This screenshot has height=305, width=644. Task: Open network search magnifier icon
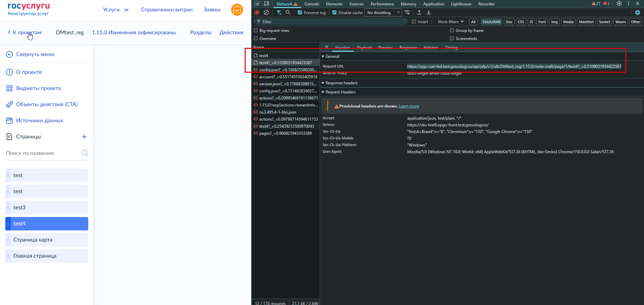288,12
